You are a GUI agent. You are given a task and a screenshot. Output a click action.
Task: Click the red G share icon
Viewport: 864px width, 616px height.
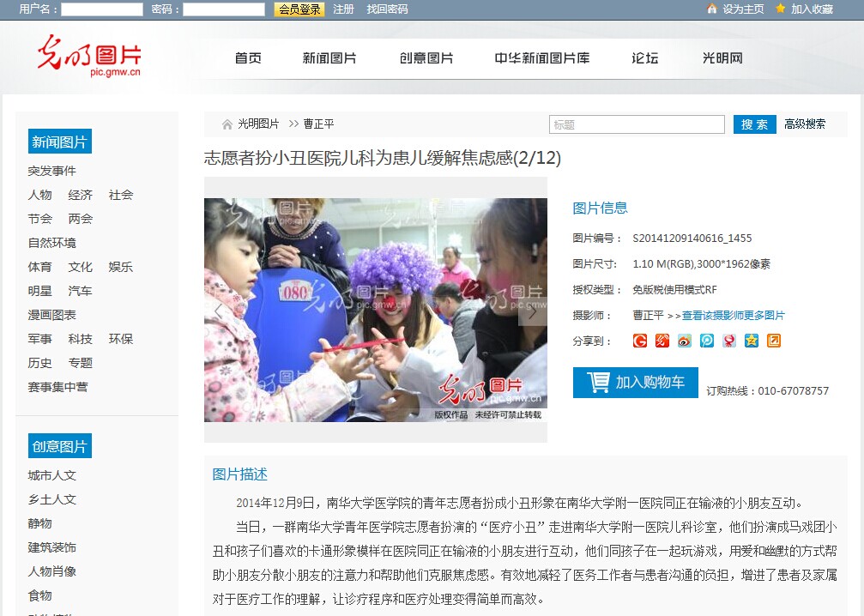640,341
